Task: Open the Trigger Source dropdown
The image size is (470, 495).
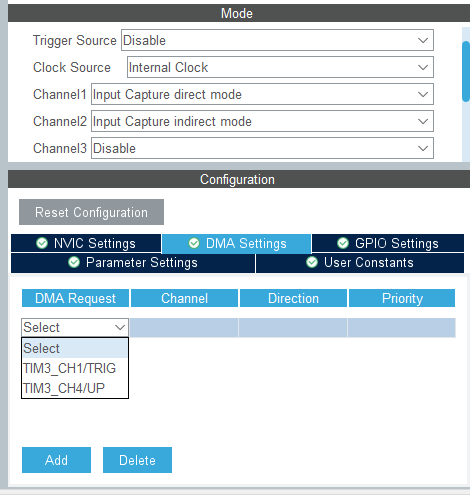Action: [277, 40]
